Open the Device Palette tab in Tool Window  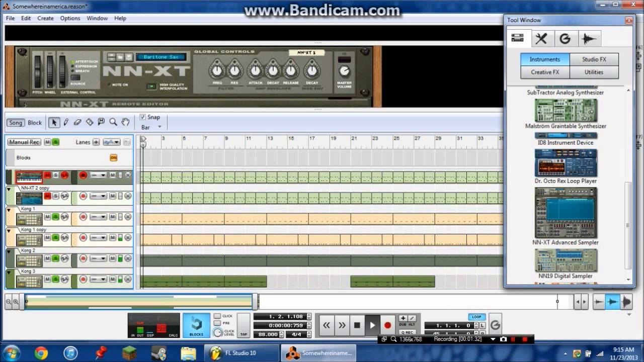(518, 38)
